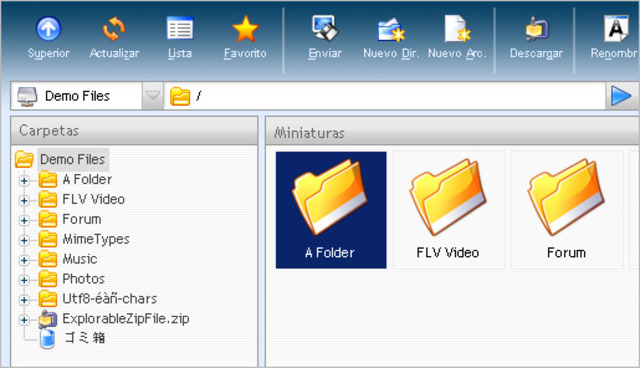This screenshot has width=640, height=368.
Task: Click the Miniaturas panel header
Action: click(453, 131)
